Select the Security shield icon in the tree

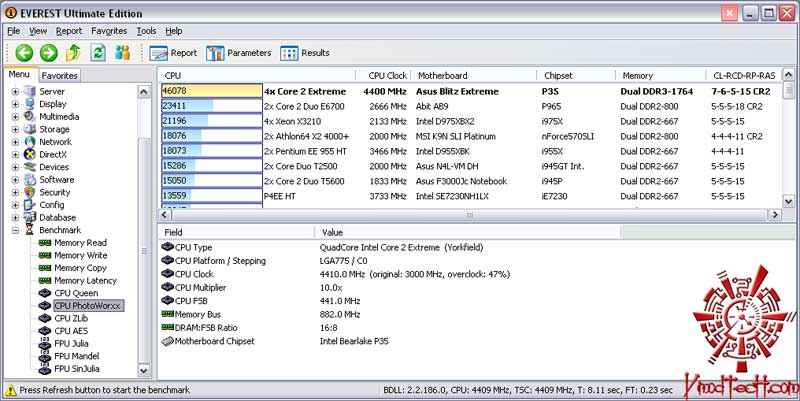(30, 192)
